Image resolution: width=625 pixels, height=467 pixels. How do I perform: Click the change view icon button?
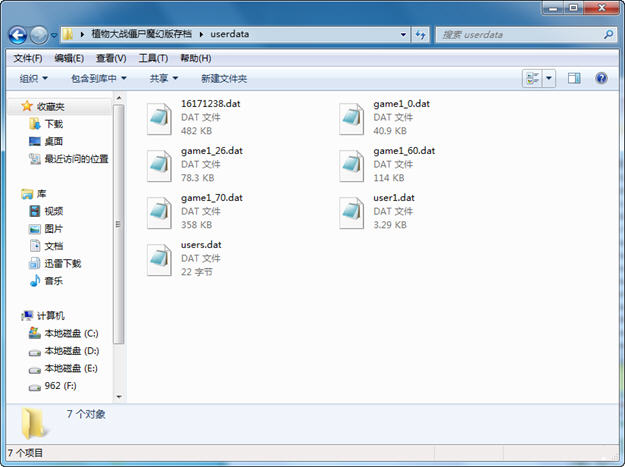click(x=532, y=78)
